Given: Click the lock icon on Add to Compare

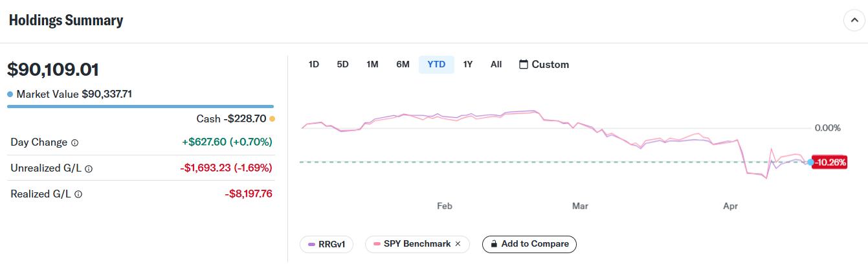Looking at the screenshot, I should click(495, 244).
